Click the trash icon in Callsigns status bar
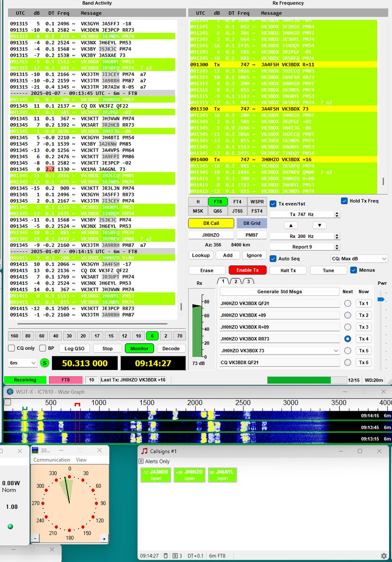The height and width of the screenshot is (562, 392). pos(165,556)
